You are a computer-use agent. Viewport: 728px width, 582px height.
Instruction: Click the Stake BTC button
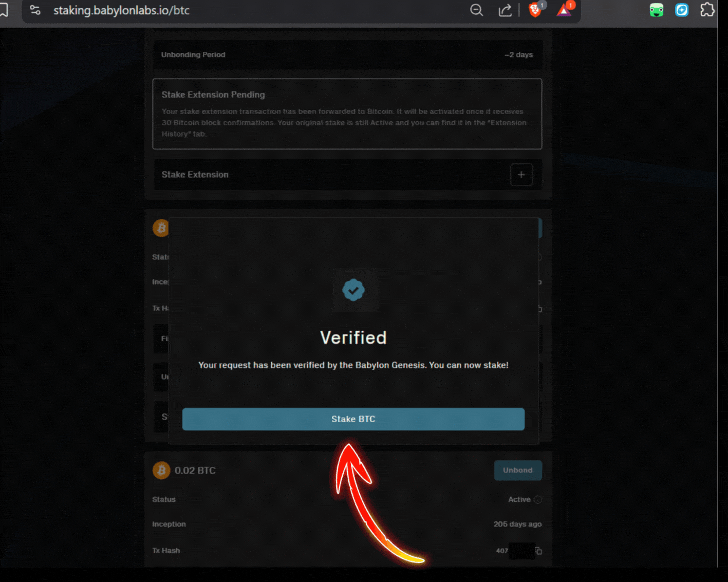click(x=353, y=419)
